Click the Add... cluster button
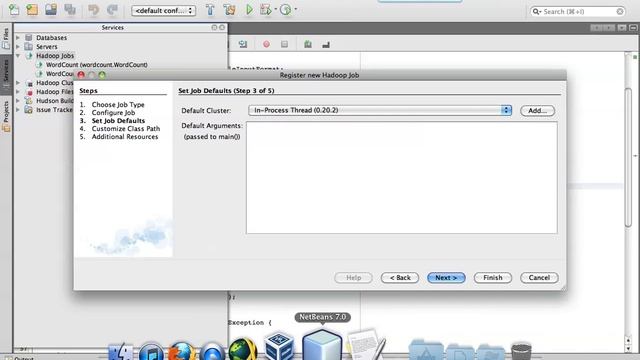The image size is (640, 360). coord(537,111)
